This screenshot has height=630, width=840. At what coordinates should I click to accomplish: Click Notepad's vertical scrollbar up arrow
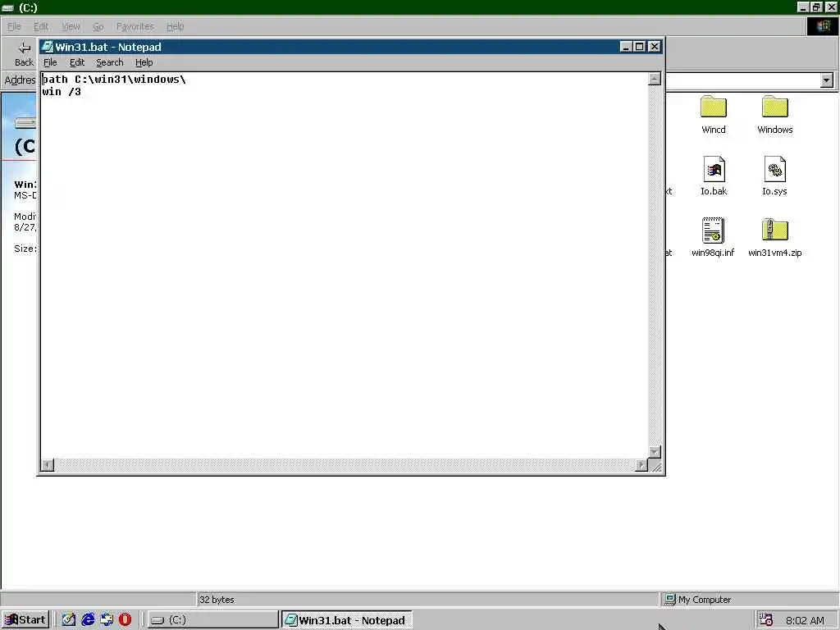654,80
